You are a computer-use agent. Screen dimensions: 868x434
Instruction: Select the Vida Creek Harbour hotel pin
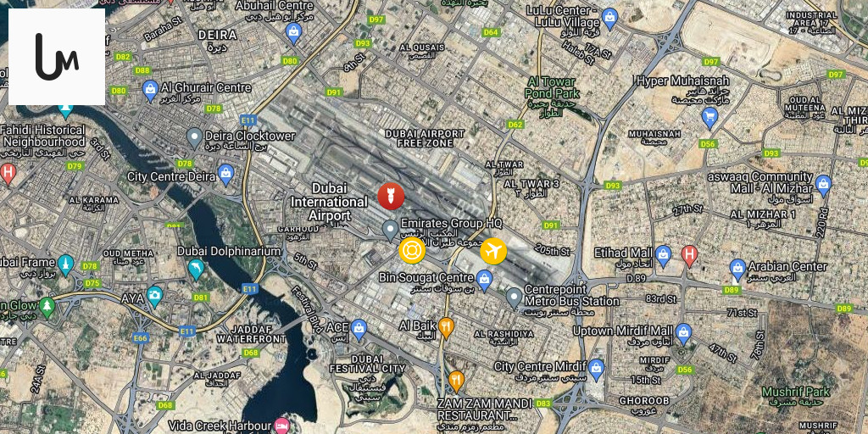(x=282, y=426)
